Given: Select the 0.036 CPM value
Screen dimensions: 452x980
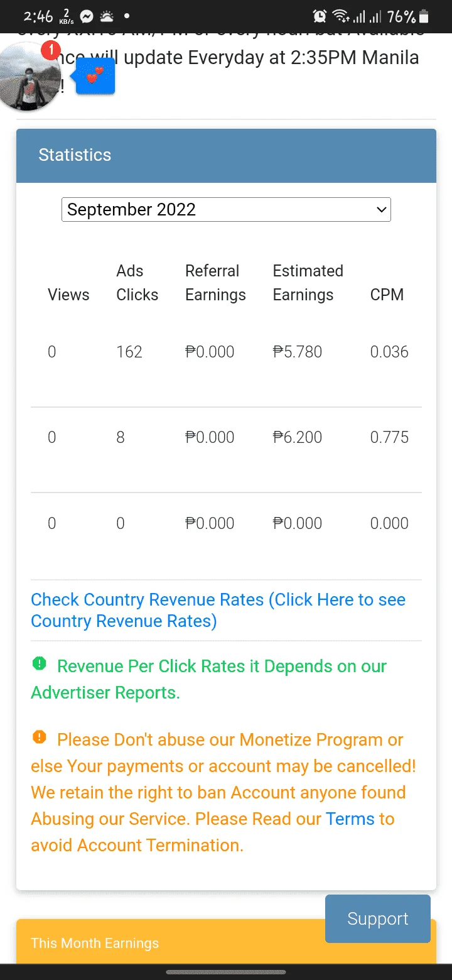Looking at the screenshot, I should (389, 352).
